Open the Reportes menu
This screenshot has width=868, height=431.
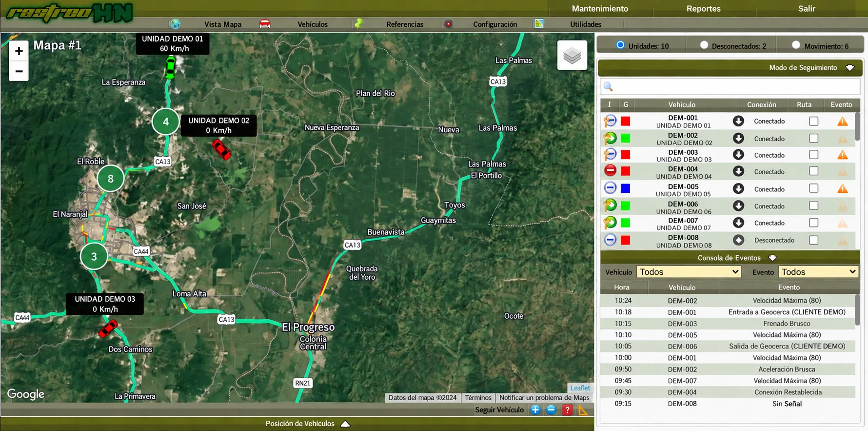[703, 9]
